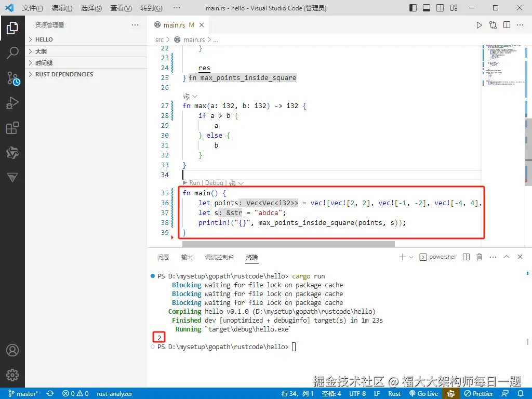Open the menu bar overflow ellipsis
Viewport: 532px width, 399px height.
pos(177,8)
